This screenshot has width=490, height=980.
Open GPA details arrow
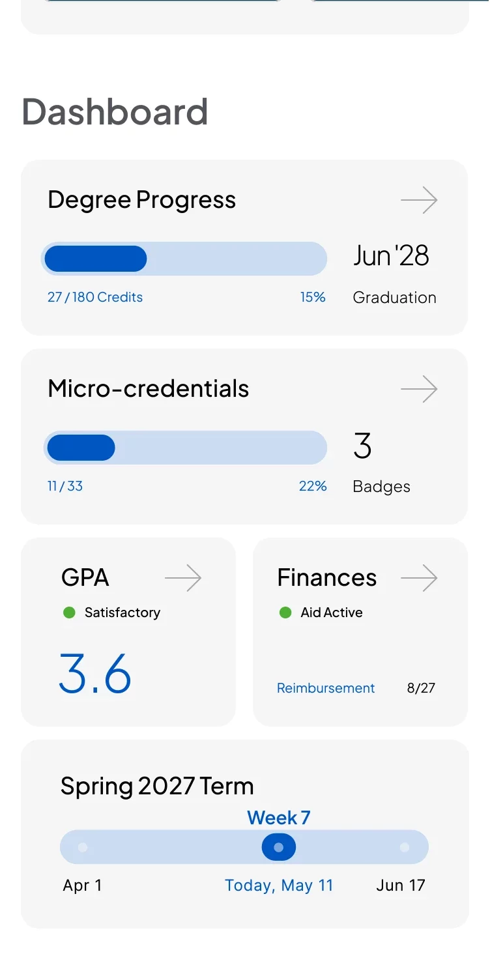[x=183, y=578]
